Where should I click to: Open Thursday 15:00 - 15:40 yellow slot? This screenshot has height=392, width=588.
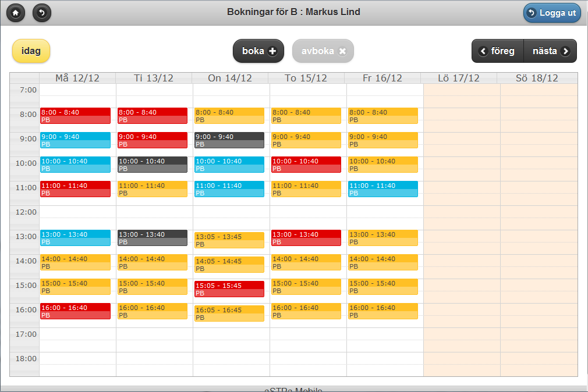pos(306,287)
